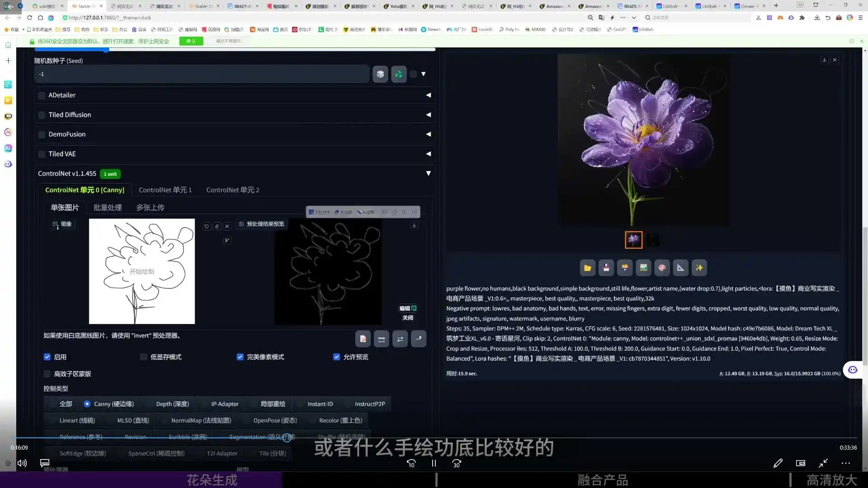This screenshot has width=868, height=488.
Task: Download the Canny preprocessor preview image
Action: click(x=415, y=225)
